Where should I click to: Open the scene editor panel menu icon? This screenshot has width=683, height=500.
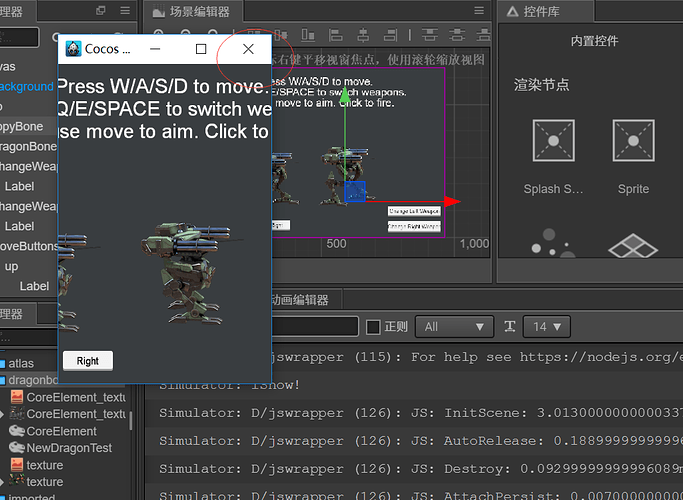point(479,10)
